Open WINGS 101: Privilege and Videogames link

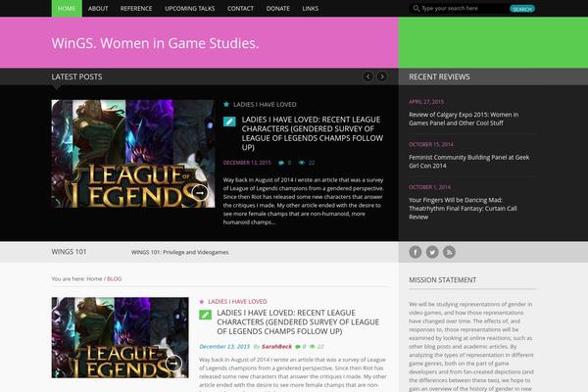(179, 252)
